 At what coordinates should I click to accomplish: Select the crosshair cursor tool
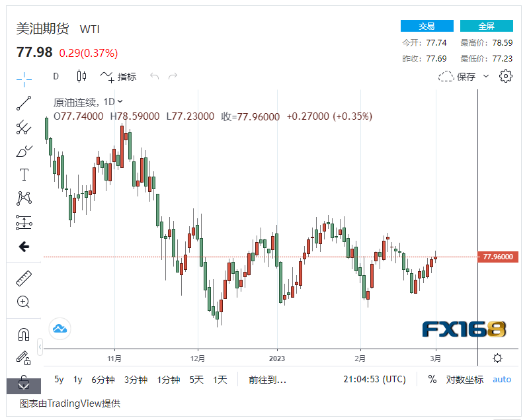(x=24, y=79)
